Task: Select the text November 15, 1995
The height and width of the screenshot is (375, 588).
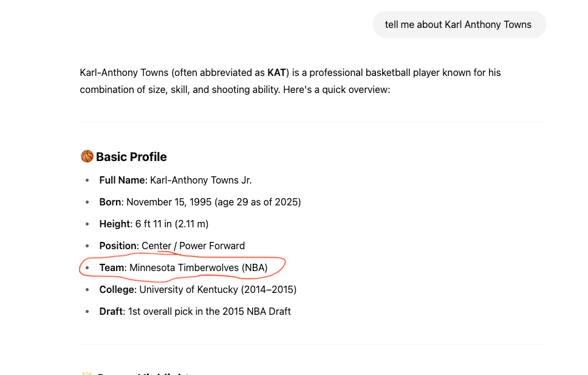Action: point(169,202)
